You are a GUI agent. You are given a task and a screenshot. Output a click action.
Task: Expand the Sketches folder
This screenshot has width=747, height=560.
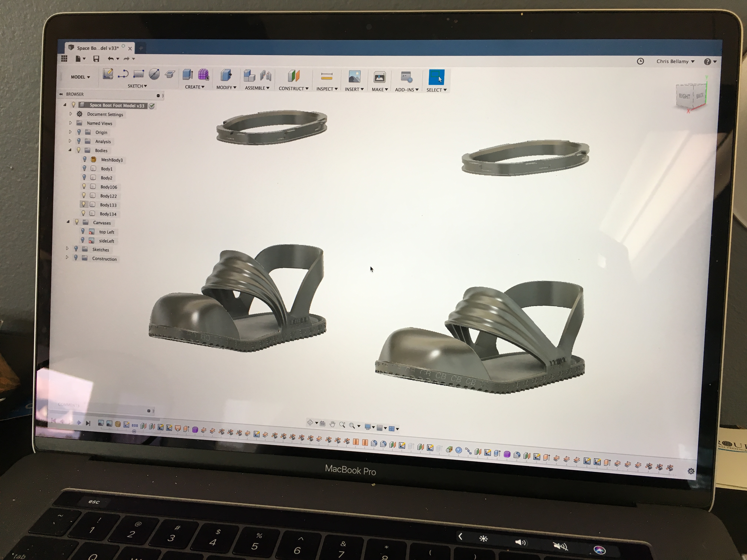(x=67, y=249)
